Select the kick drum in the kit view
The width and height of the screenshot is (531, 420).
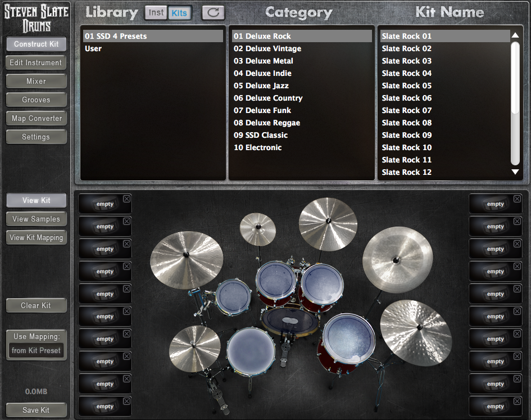click(290, 321)
